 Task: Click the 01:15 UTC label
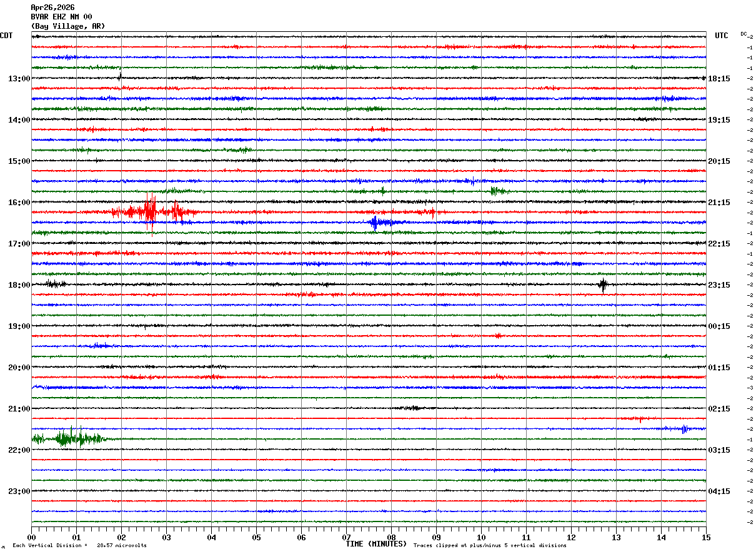coord(719,368)
